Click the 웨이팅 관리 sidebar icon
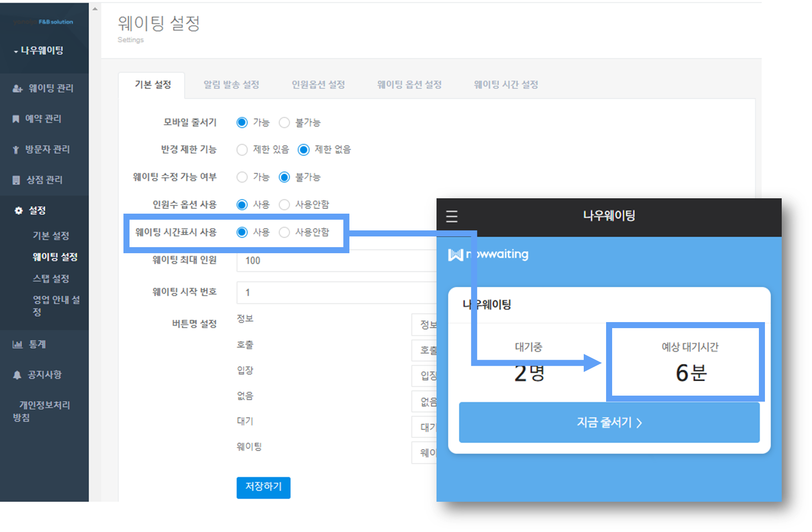 (18, 88)
